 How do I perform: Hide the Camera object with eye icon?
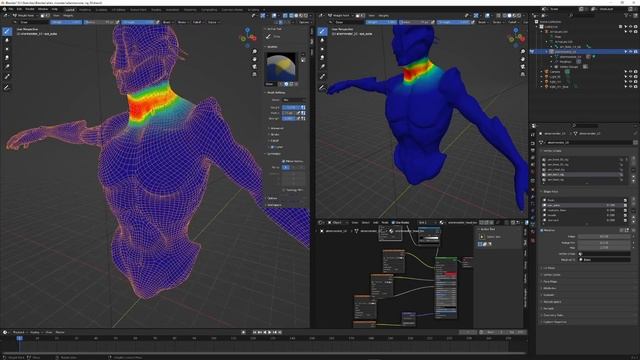(631, 72)
